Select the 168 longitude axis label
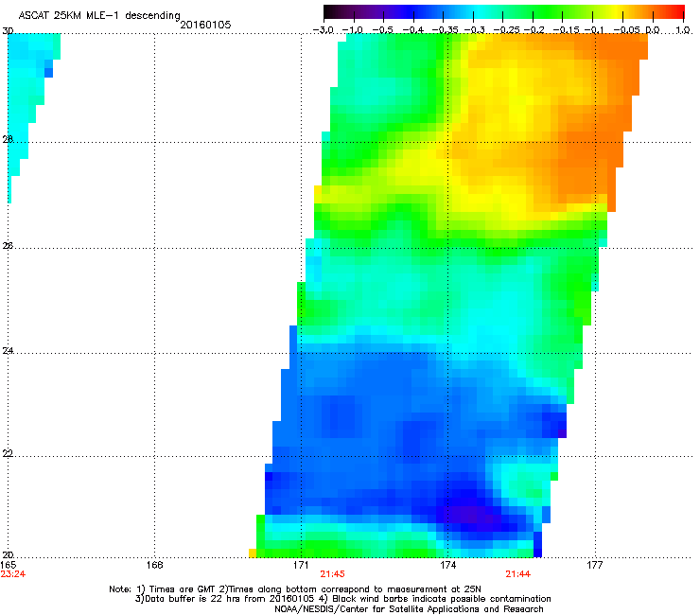 click(154, 565)
